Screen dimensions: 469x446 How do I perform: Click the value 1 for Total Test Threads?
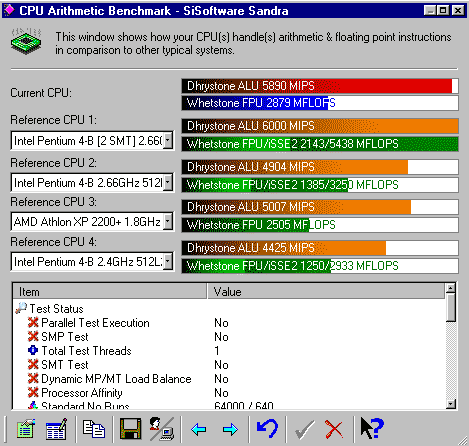(217, 351)
